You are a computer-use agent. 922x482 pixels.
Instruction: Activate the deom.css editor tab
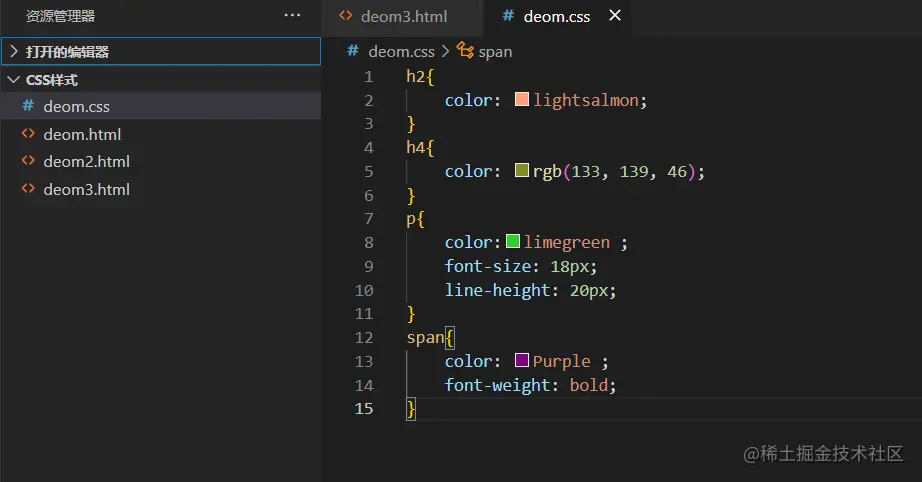point(556,16)
